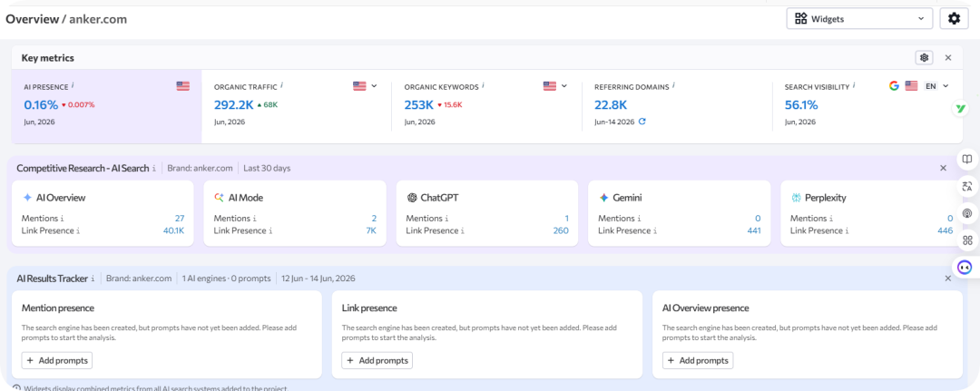Image resolution: width=980 pixels, height=391 pixels.
Task: Open Search Visibility value 56.1%
Action: (801, 105)
